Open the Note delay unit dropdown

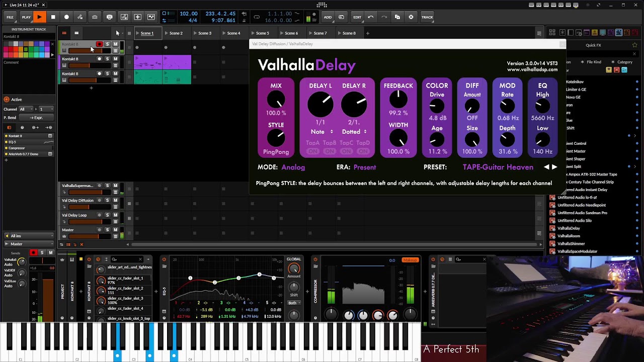click(321, 132)
